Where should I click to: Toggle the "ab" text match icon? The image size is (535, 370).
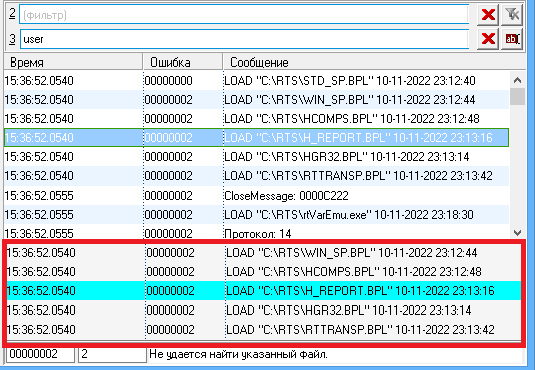(512, 39)
